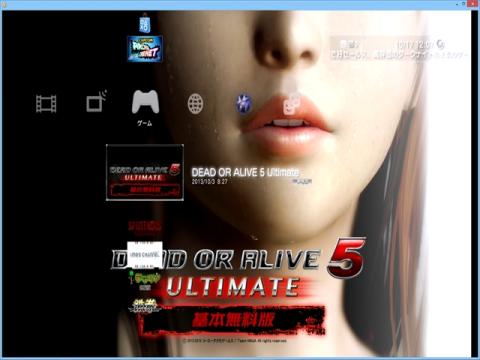Click the date and time text at top right
Image resolution: width=480 pixels, height=360 pixels.
click(415, 45)
